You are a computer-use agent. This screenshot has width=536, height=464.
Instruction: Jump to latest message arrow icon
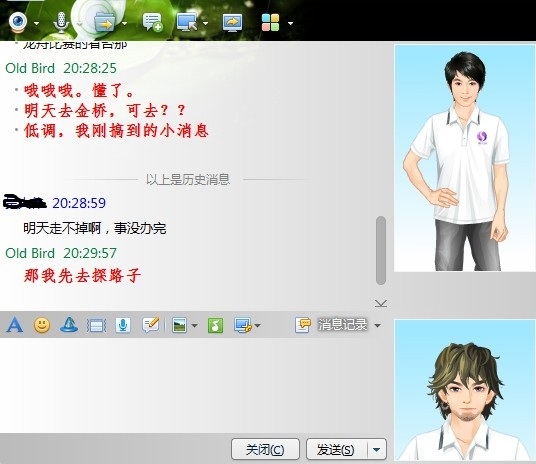pyautogui.click(x=381, y=303)
